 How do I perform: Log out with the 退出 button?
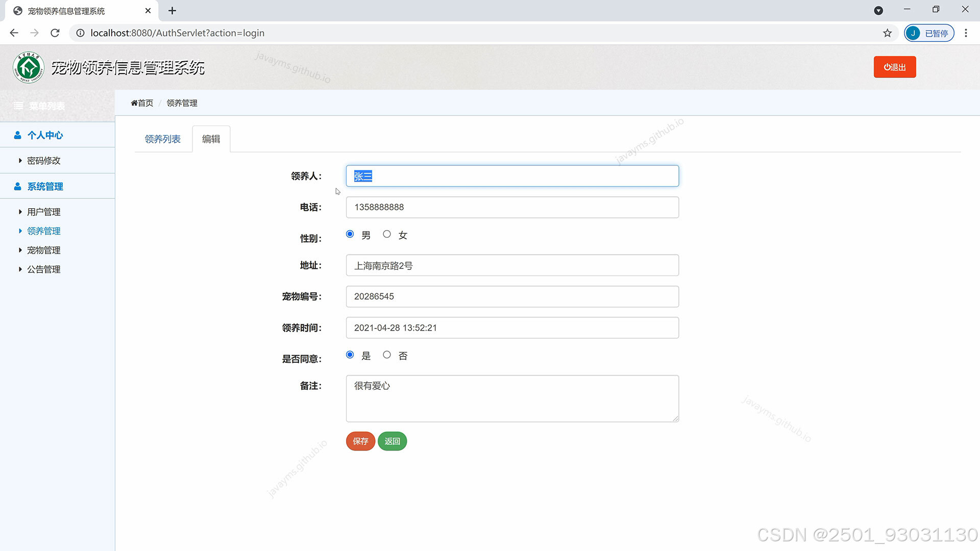pos(895,67)
